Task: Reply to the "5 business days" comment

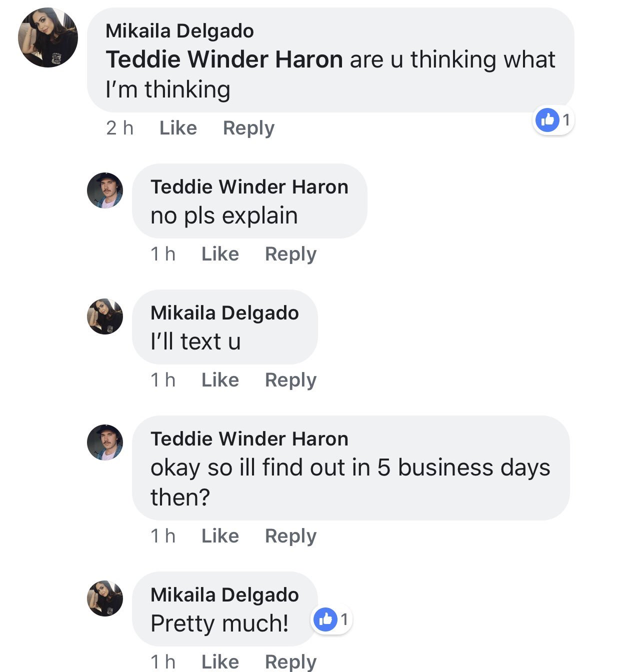Action: click(x=290, y=536)
